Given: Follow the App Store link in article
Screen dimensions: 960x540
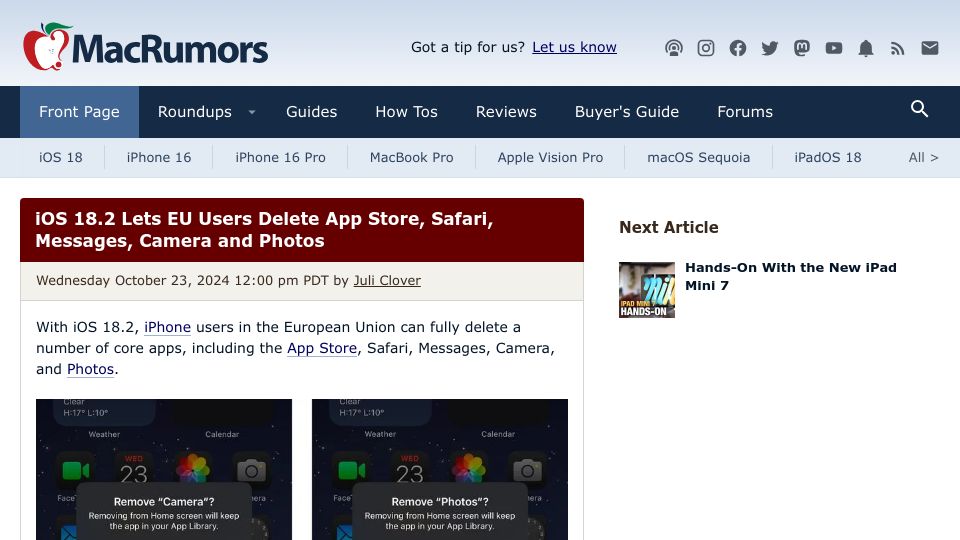Looking at the screenshot, I should tap(322, 348).
